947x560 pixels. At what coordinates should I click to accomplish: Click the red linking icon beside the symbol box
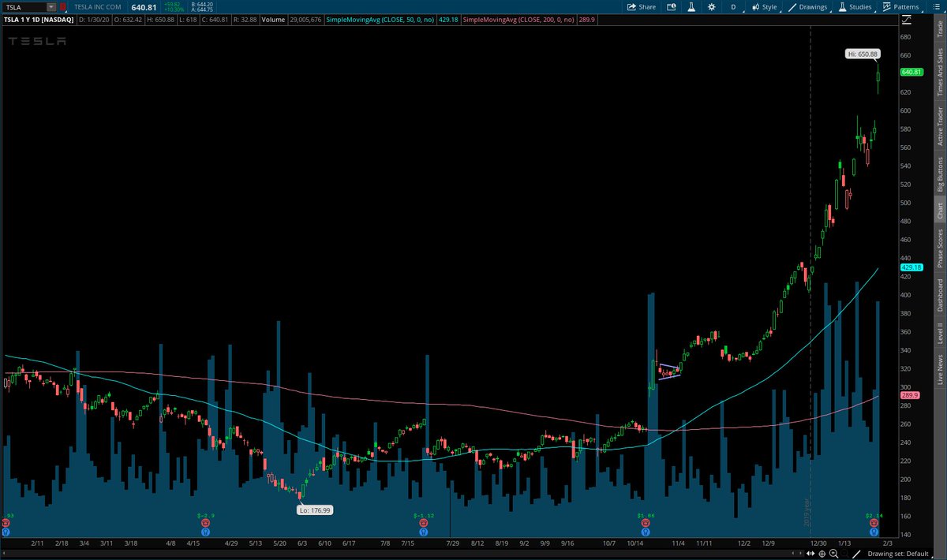tap(63, 6)
